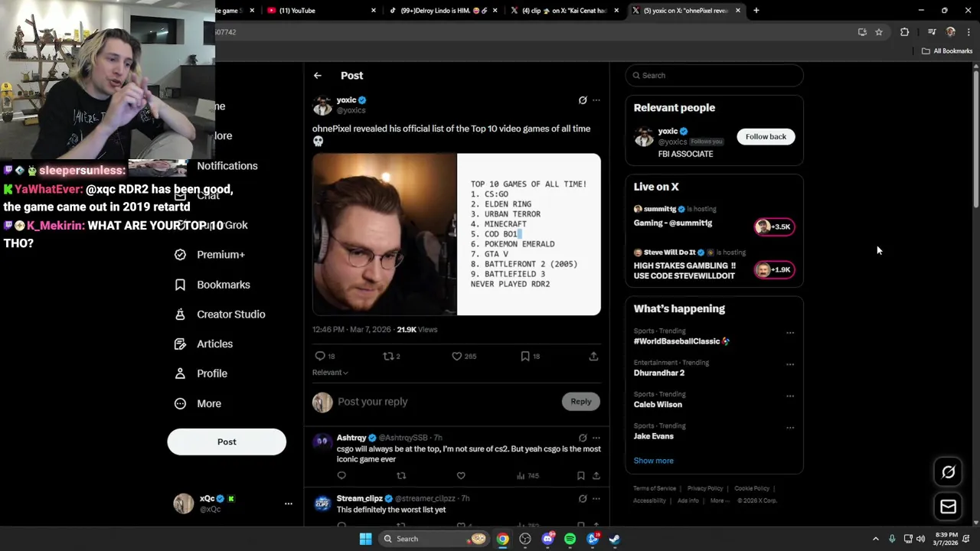Open Spotify from the taskbar
980x551 pixels.
(570, 539)
